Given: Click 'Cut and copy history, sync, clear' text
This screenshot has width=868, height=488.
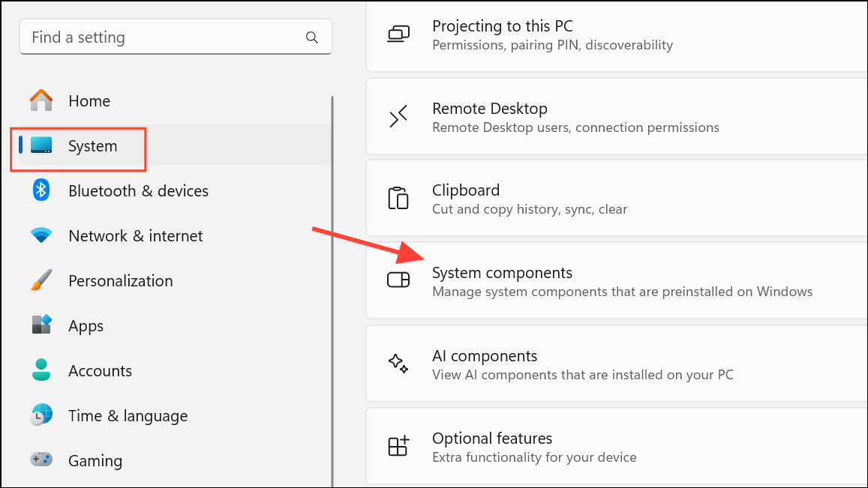Looking at the screenshot, I should tap(530, 209).
